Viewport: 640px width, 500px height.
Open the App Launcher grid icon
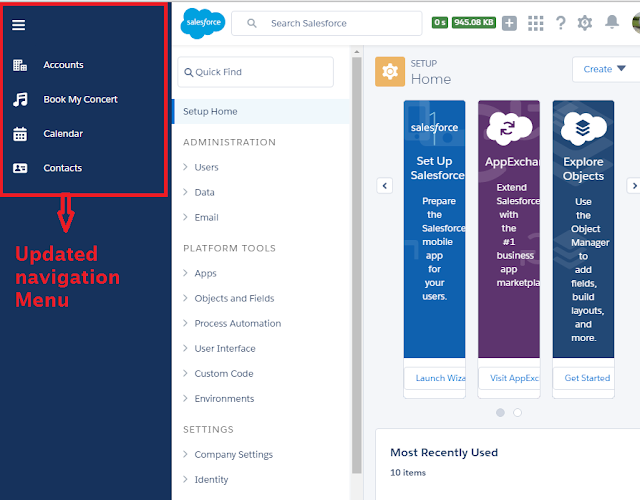point(536,23)
